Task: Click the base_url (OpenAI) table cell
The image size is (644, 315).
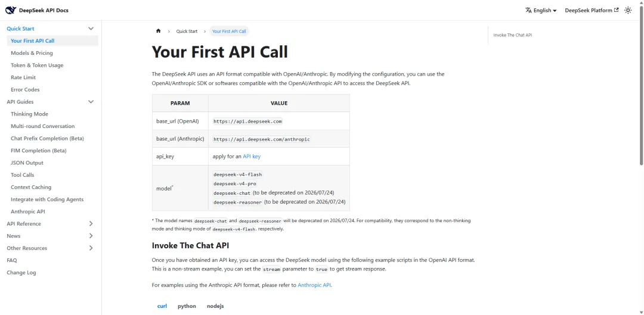Action: tap(180, 121)
